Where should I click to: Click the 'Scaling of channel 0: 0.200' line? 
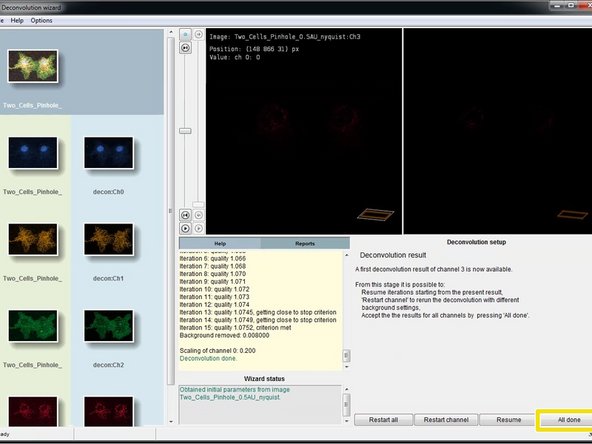pos(217,350)
